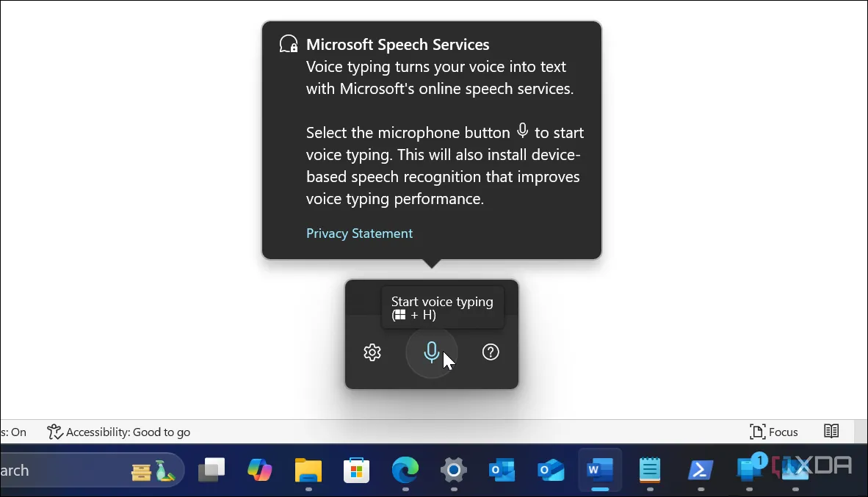
Task: Click Accessibility: Good to go status
Action: [x=118, y=432]
